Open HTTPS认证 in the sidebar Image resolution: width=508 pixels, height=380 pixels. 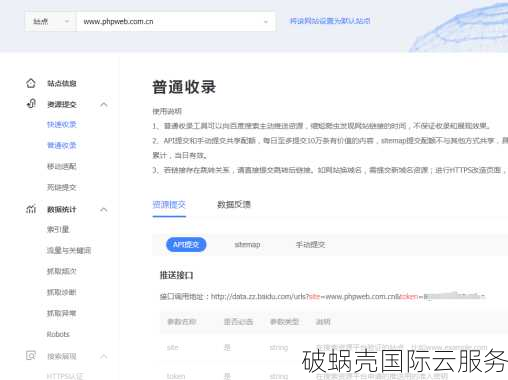[x=65, y=376]
